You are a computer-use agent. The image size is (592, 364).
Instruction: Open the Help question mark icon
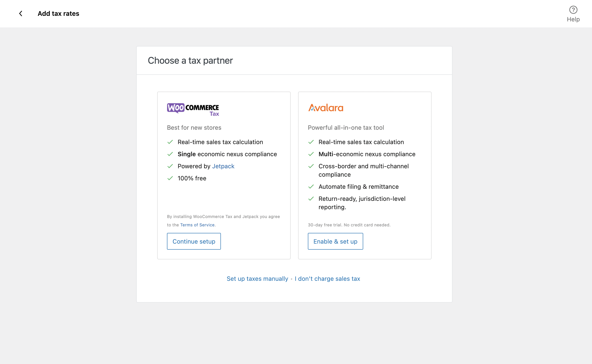(573, 10)
